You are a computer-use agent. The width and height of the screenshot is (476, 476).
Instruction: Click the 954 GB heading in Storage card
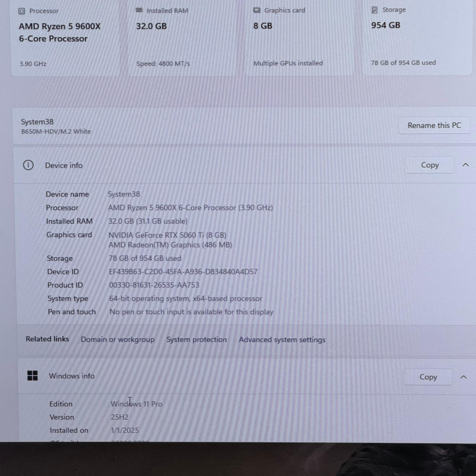pos(386,25)
